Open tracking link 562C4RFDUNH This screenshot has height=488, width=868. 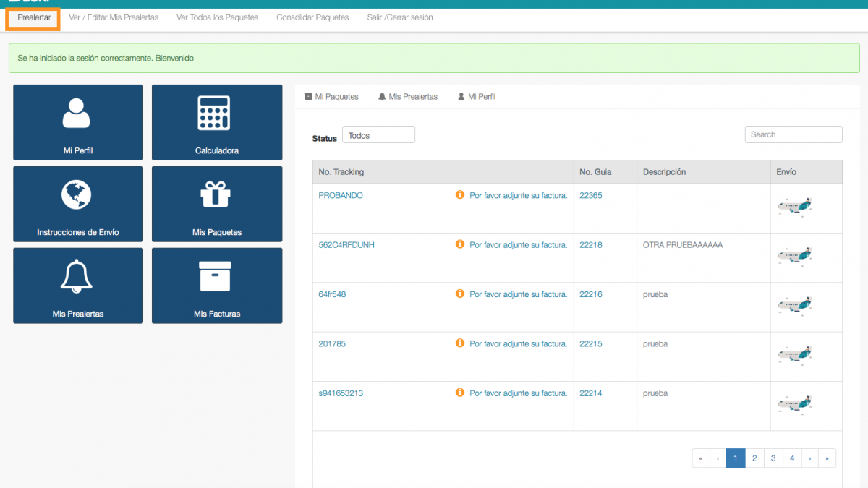click(x=346, y=245)
